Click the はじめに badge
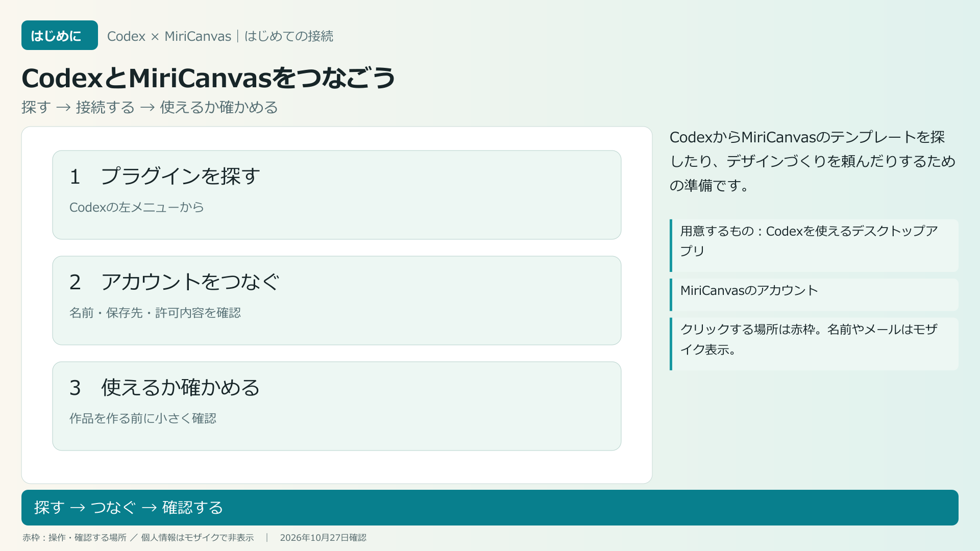The width and height of the screenshot is (980, 551). [x=60, y=35]
